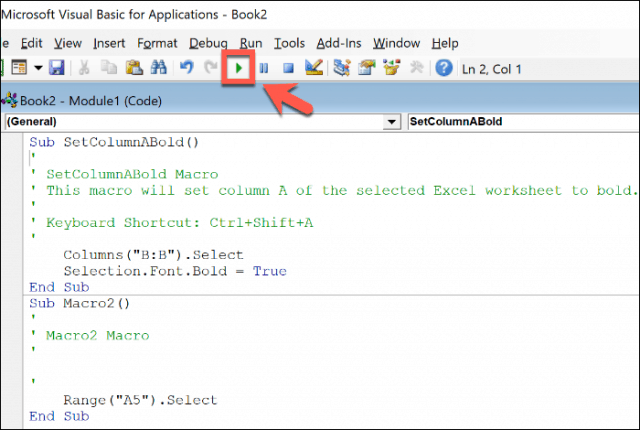This screenshot has height=430, width=640.
Task: Save the workbook with floppy disk icon
Action: [56, 68]
